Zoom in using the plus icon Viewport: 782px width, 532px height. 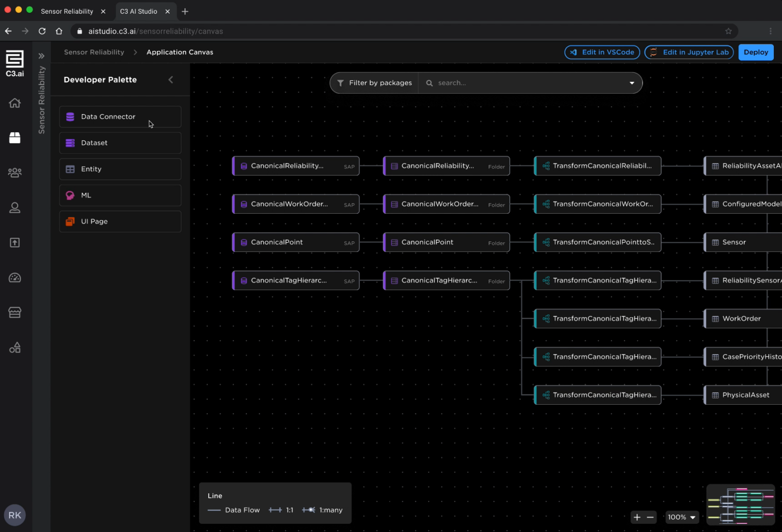637,517
